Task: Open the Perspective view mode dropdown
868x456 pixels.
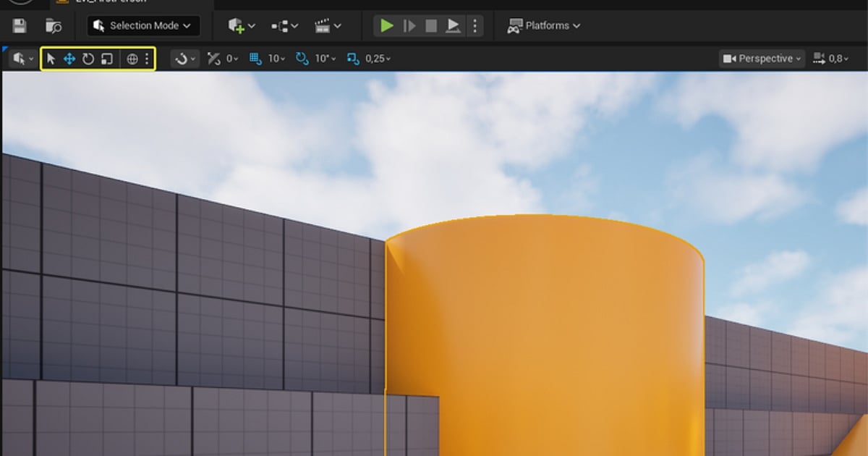Action: click(x=763, y=59)
